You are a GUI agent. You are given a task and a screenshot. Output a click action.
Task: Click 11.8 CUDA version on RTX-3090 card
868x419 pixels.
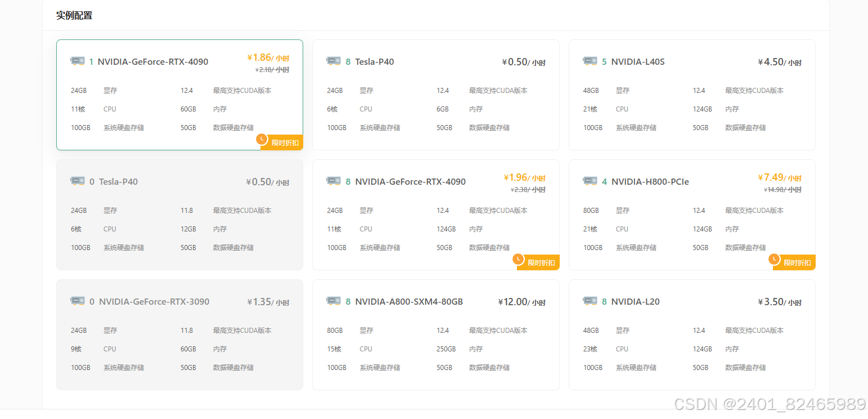pyautogui.click(x=187, y=331)
